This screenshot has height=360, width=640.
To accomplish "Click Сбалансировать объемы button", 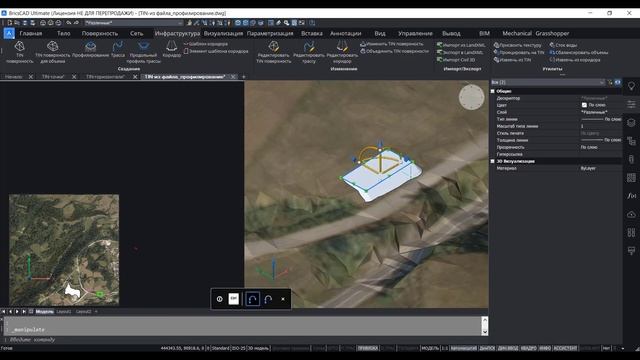I will point(579,52).
